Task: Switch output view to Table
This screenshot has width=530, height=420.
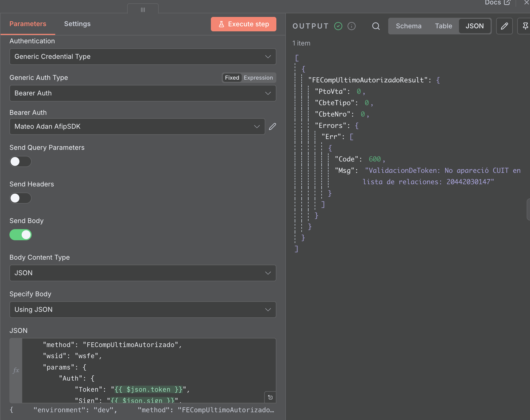Action: coord(443,26)
